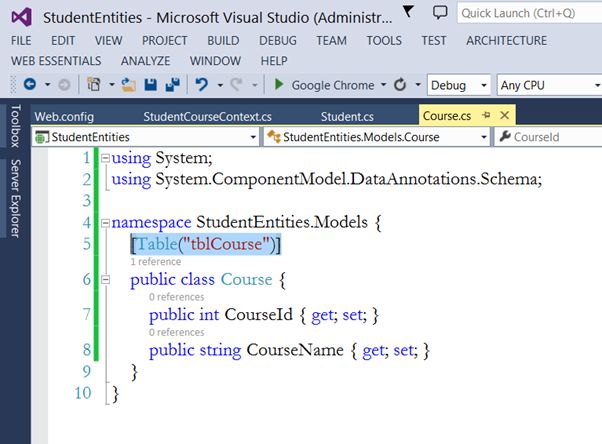Open the dropdown next to the Refresh icon
The width and height of the screenshot is (602, 444).
coord(418,85)
